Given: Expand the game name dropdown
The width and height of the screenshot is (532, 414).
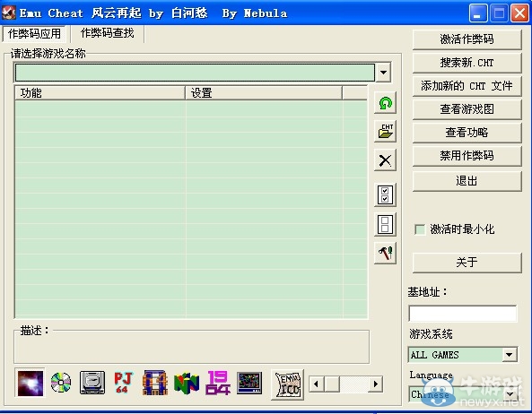Looking at the screenshot, I should coord(383,73).
